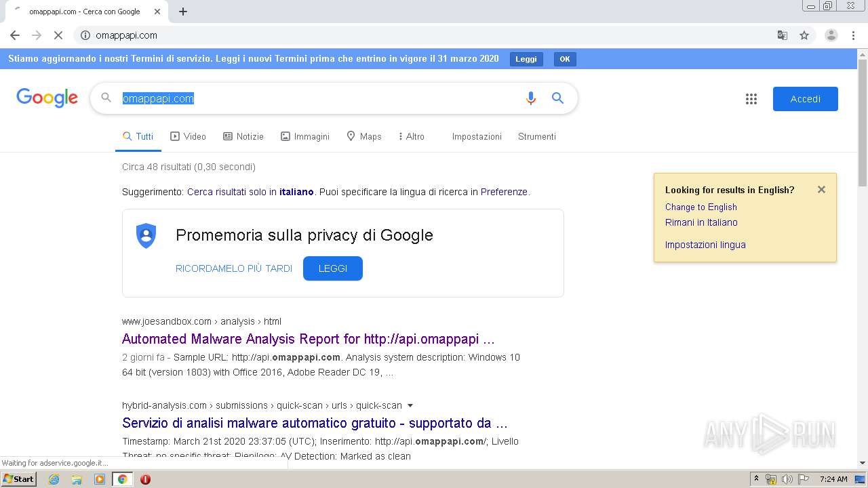Open the volume speaker tray icon
The width and height of the screenshot is (868, 488).
click(x=787, y=479)
